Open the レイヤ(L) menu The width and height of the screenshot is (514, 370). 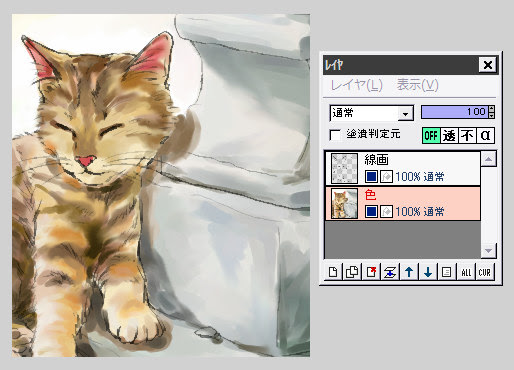pyautogui.click(x=356, y=85)
